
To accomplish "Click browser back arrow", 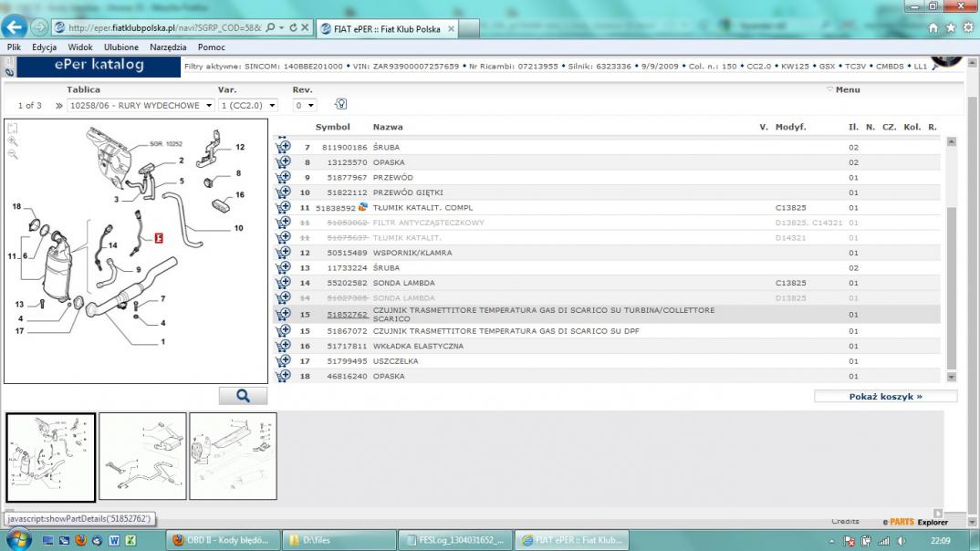I will [15, 26].
